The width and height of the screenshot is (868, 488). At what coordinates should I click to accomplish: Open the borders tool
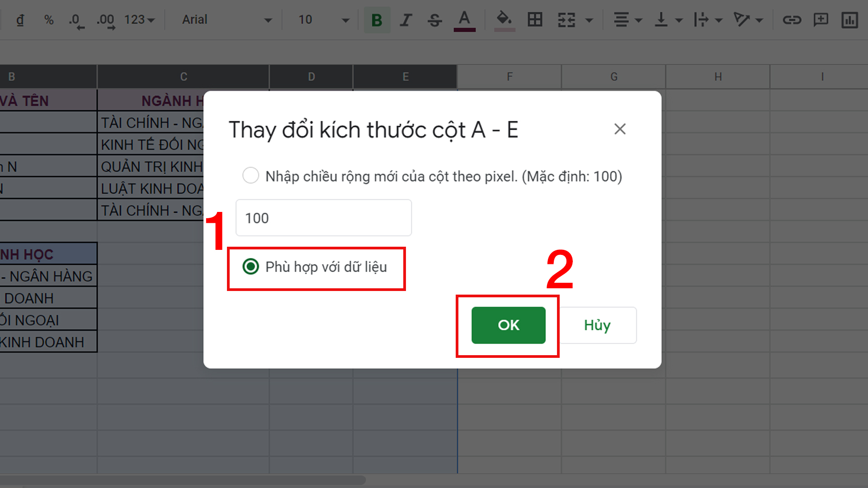point(535,20)
